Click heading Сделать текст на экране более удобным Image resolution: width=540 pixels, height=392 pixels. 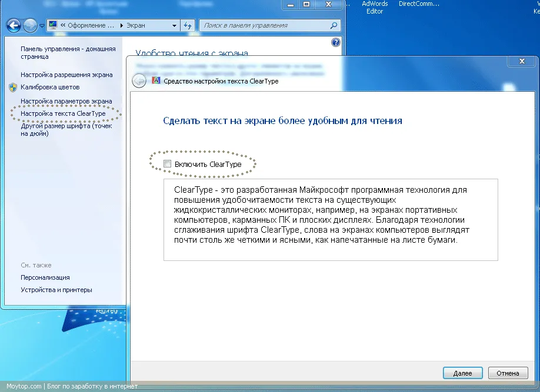(x=282, y=121)
